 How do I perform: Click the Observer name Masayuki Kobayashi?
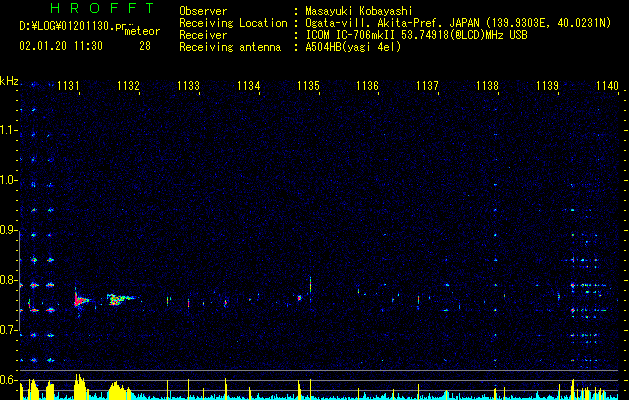pos(359,11)
